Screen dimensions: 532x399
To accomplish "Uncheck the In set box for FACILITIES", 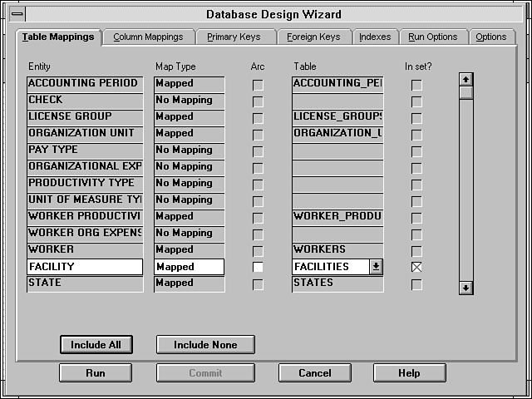I will (416, 267).
